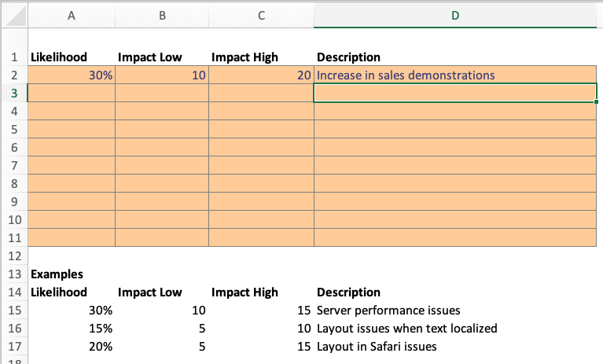Image resolution: width=603 pixels, height=364 pixels.
Task: Select Impact Low value 5 in row 16
Action: 162,329
